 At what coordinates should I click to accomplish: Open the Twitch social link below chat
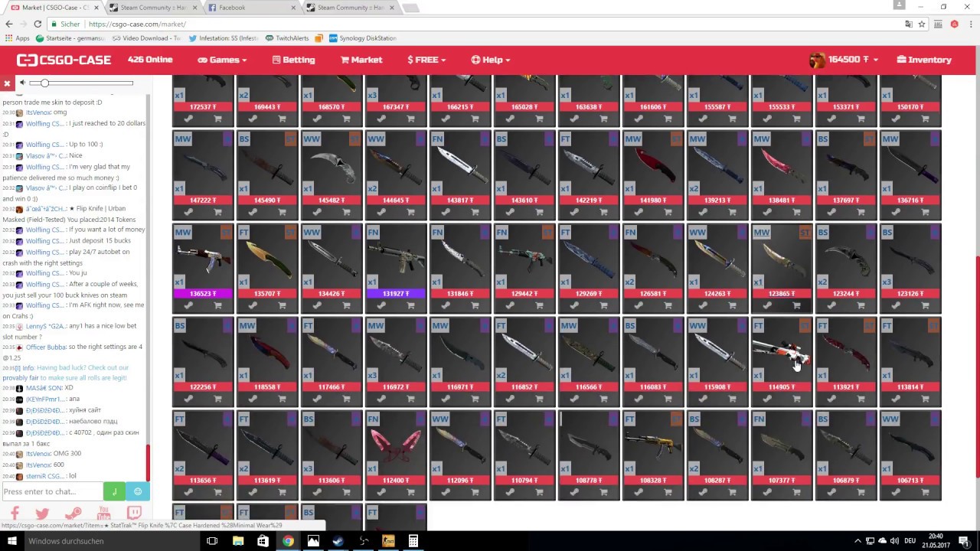[x=134, y=514]
